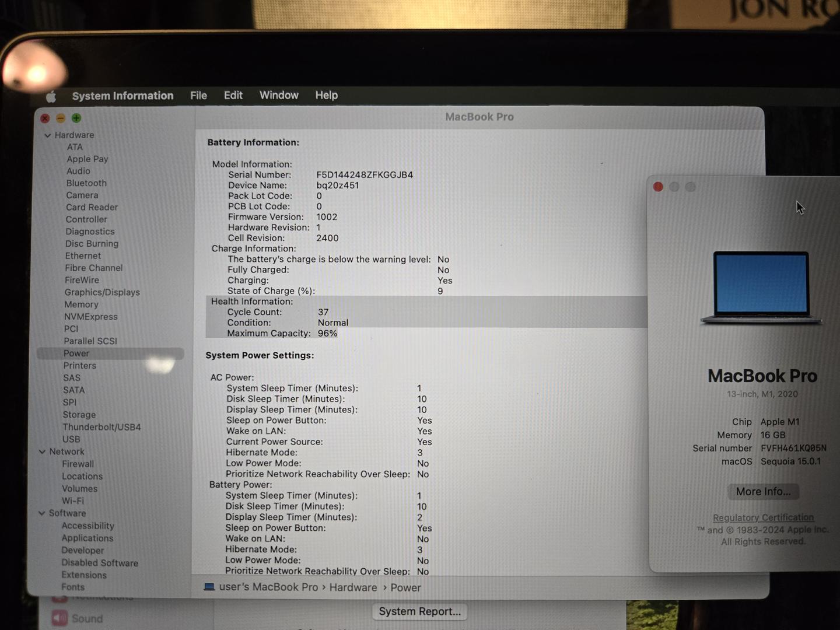Select Locations under Network

[x=82, y=477]
